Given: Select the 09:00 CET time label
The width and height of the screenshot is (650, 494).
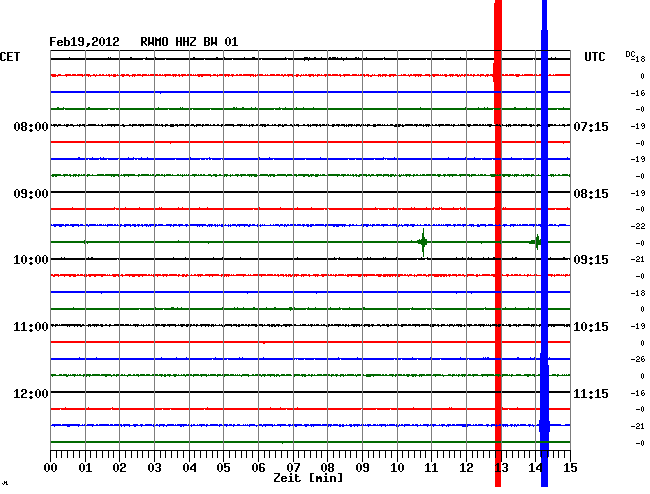Looking at the screenshot, I should click(31, 194).
